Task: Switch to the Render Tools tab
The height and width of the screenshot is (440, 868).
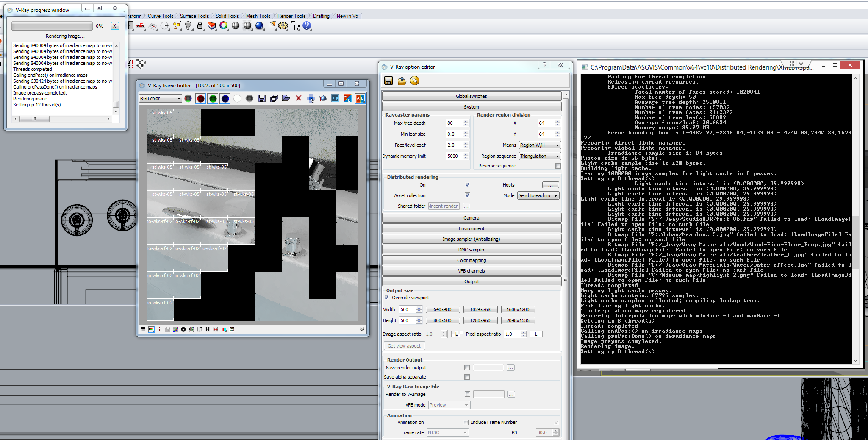Action: (291, 16)
